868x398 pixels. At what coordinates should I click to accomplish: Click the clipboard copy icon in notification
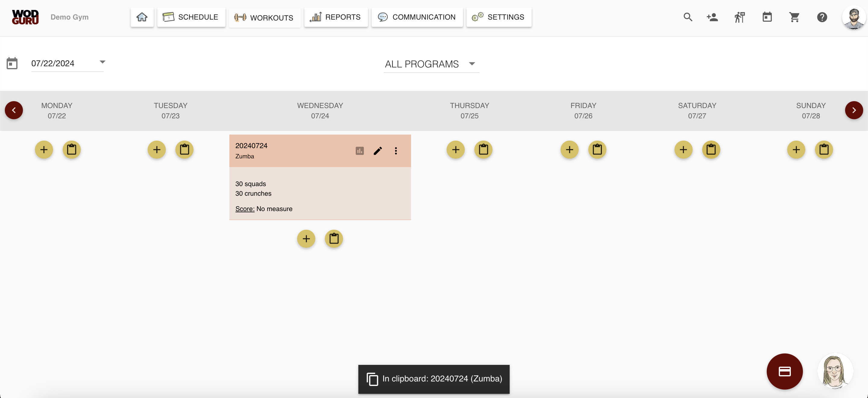[372, 379]
